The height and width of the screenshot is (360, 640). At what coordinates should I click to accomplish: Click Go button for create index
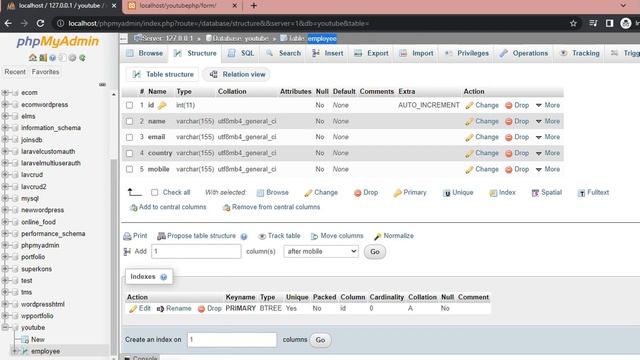tap(320, 340)
